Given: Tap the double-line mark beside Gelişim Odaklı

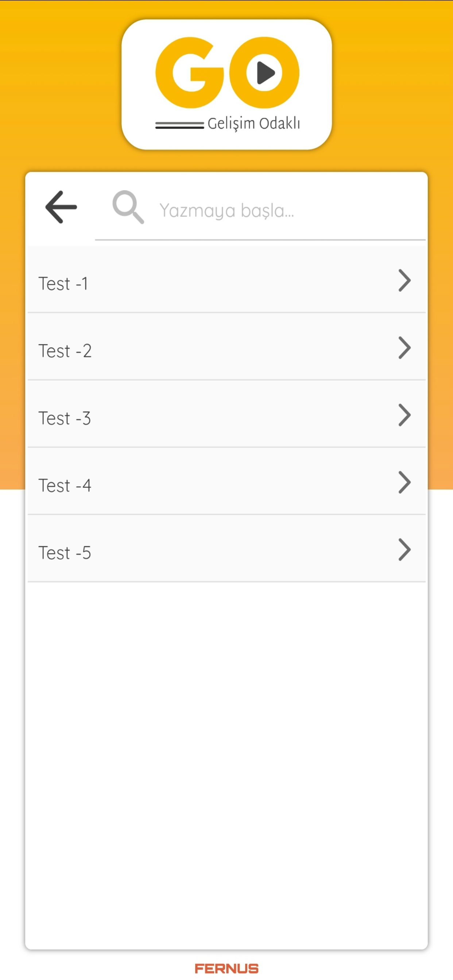Looking at the screenshot, I should point(180,125).
